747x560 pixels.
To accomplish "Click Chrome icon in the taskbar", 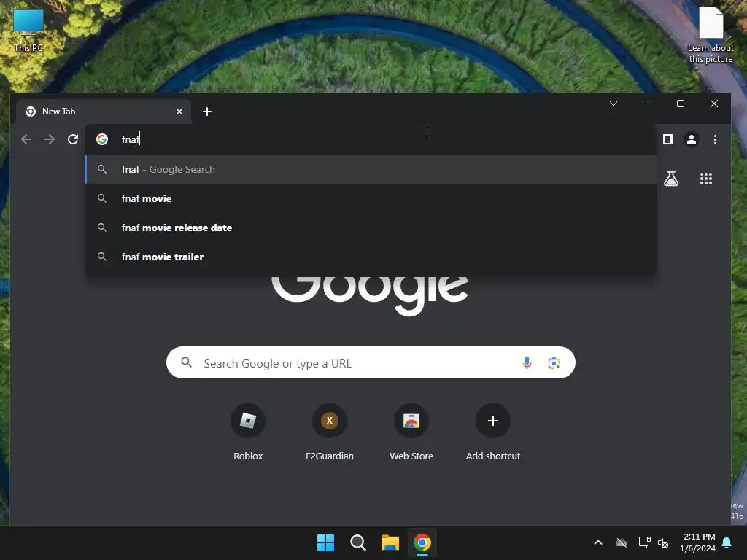I will 422,542.
